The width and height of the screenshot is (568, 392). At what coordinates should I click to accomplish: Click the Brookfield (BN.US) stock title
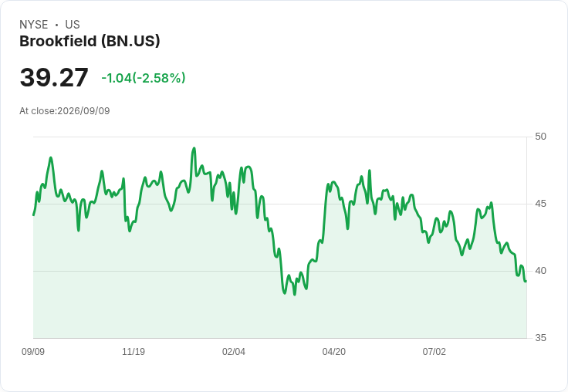click(x=90, y=42)
